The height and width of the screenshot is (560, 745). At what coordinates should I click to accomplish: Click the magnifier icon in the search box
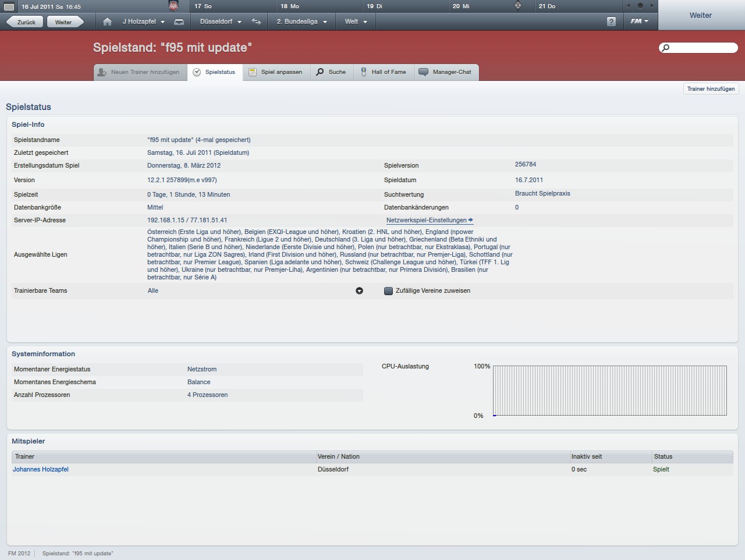pos(666,48)
